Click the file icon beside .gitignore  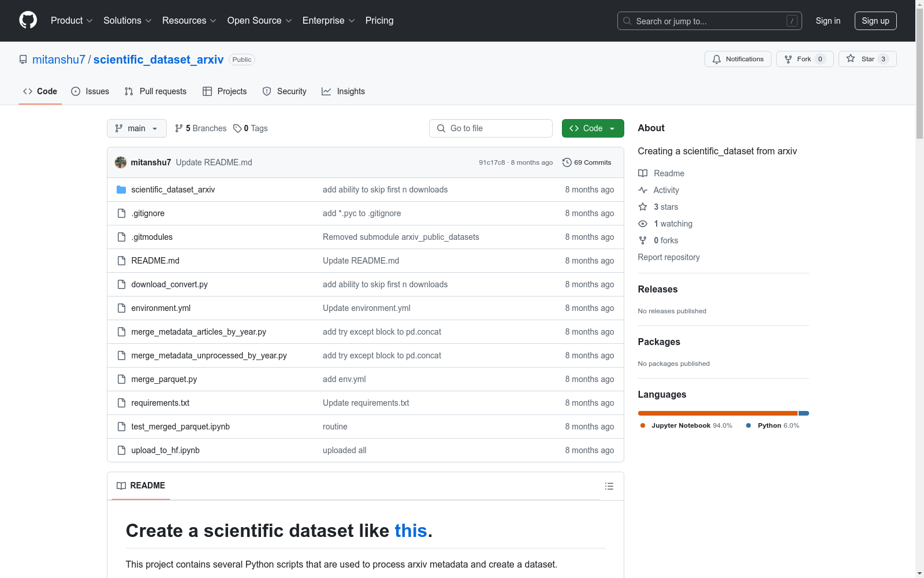coord(121,213)
